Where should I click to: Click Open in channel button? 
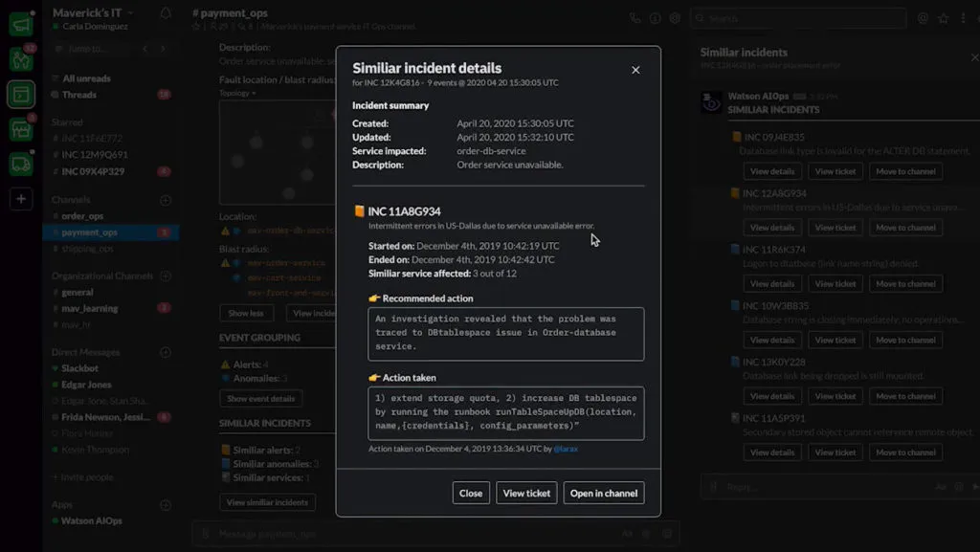[x=603, y=493]
